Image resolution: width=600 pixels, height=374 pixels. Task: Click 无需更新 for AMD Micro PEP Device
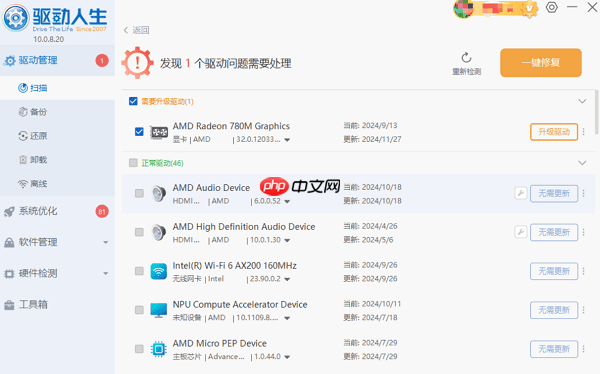click(554, 349)
